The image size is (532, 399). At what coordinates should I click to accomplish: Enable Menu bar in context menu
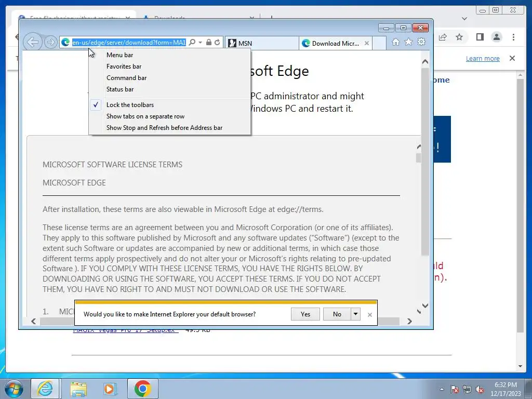click(x=170, y=55)
